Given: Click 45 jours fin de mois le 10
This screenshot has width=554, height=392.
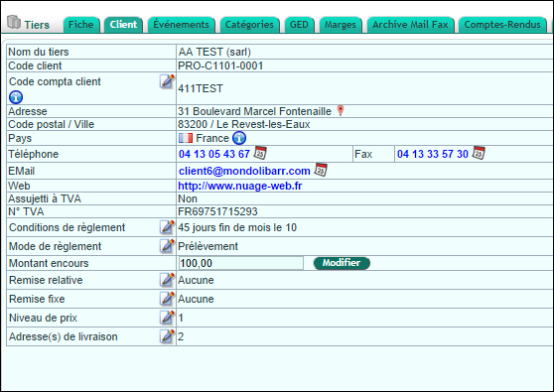Looking at the screenshot, I should (x=237, y=227).
